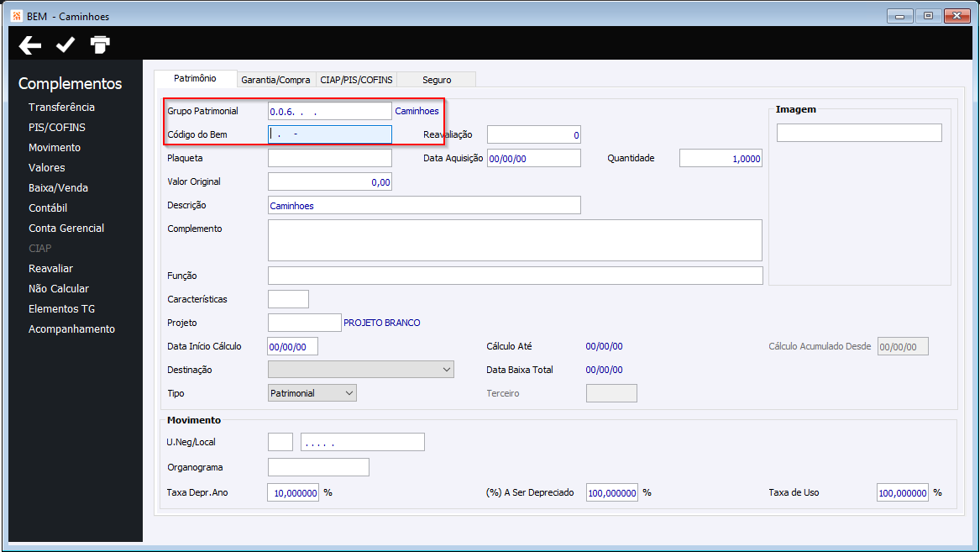Open Transferência in the Complementos sidebar

tap(61, 107)
